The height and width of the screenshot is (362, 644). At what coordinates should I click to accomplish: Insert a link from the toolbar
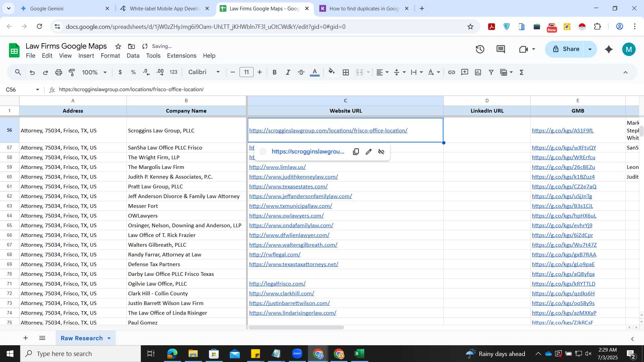(451, 72)
